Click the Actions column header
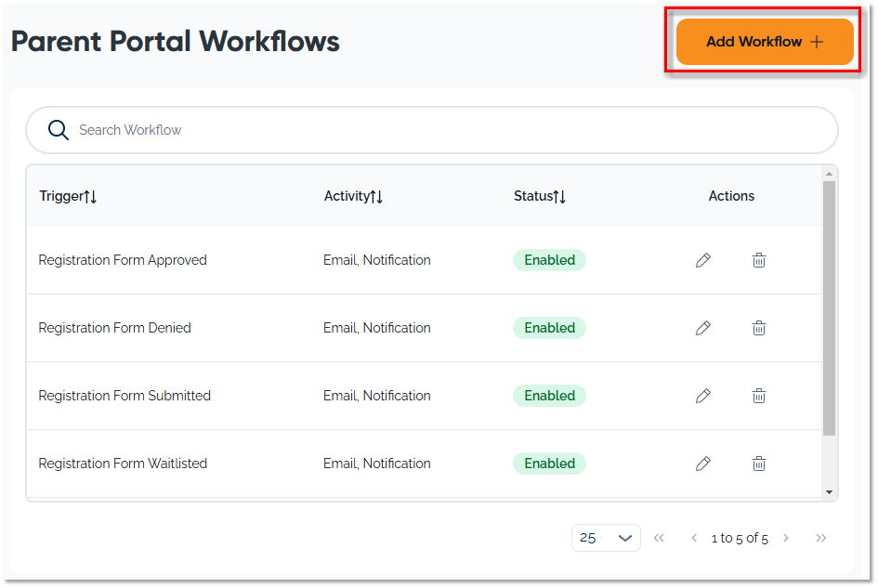 [x=731, y=196]
